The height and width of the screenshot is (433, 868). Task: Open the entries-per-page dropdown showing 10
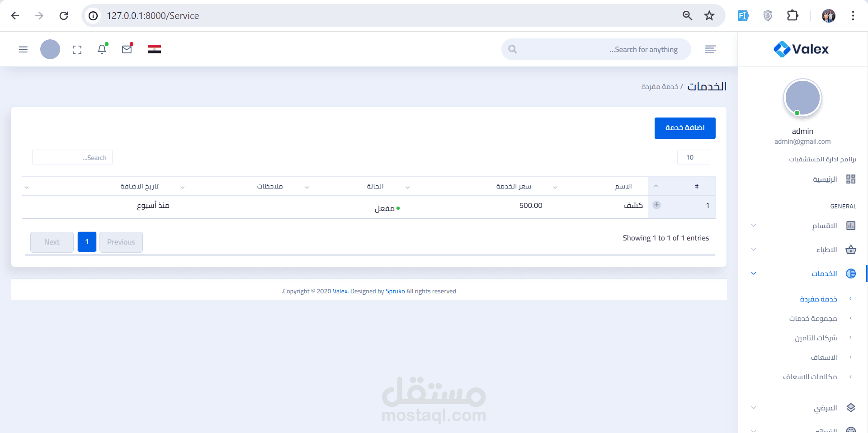[x=693, y=157]
